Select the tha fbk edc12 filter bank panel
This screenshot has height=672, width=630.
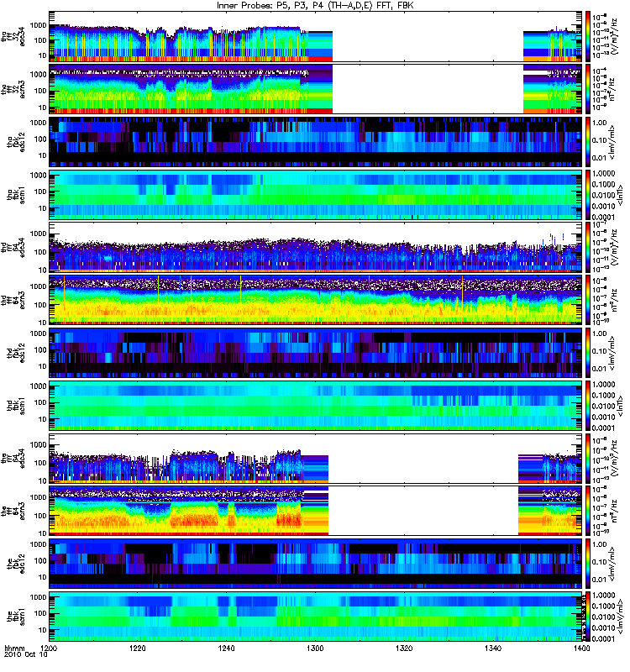(316, 142)
